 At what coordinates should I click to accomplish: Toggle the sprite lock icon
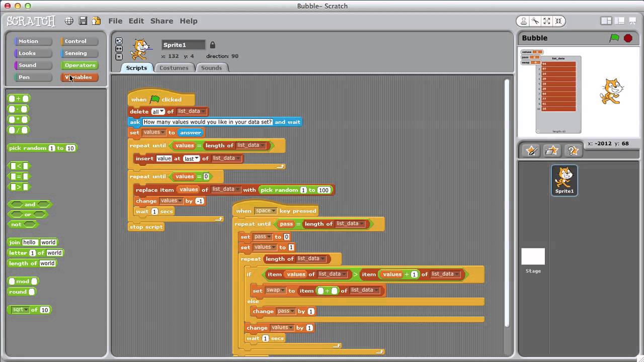point(212,45)
